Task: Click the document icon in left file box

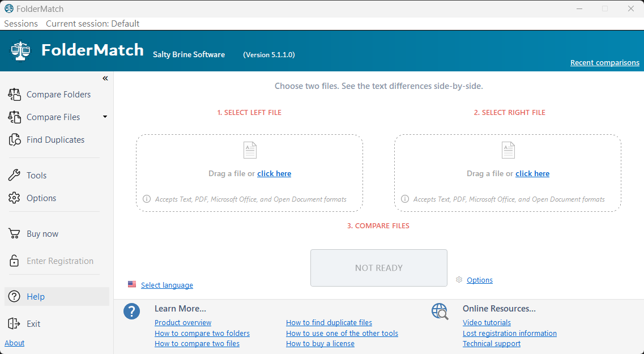Action: tap(250, 150)
